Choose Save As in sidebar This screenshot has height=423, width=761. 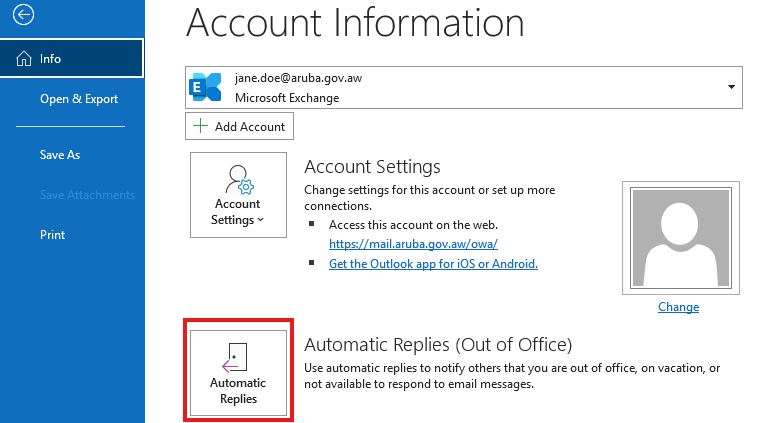[60, 155]
